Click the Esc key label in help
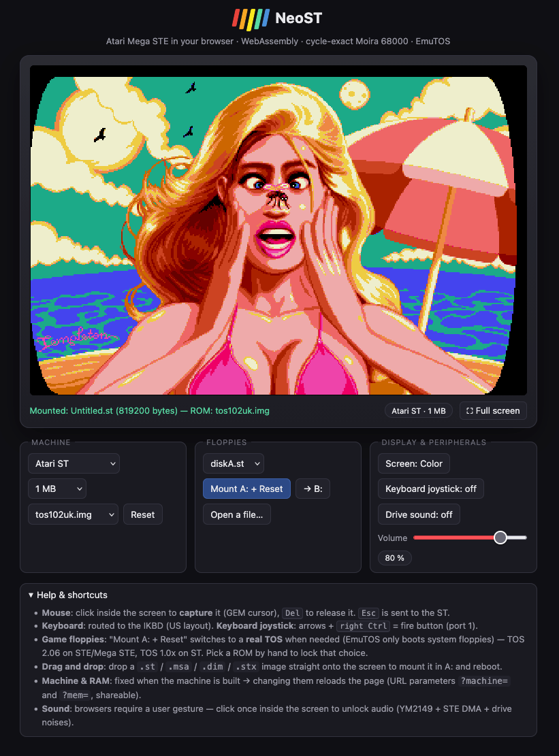This screenshot has height=756, width=559. (x=368, y=613)
